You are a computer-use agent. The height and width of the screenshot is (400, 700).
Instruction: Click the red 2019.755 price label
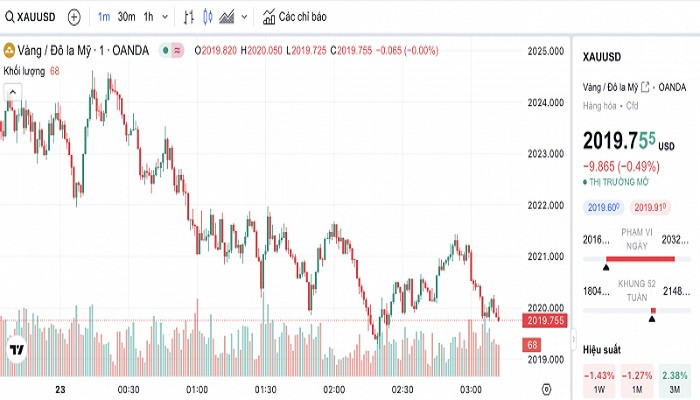[x=546, y=320]
